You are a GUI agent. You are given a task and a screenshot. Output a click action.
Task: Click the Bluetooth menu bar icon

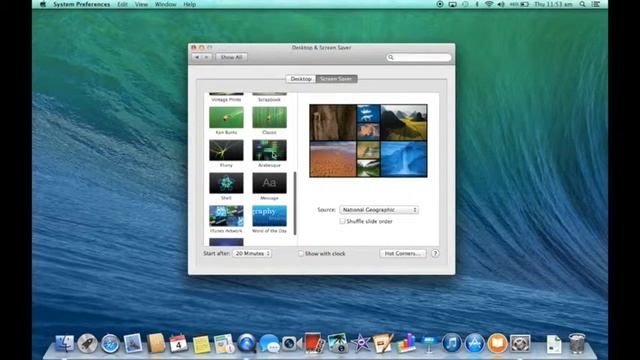(477, 4)
